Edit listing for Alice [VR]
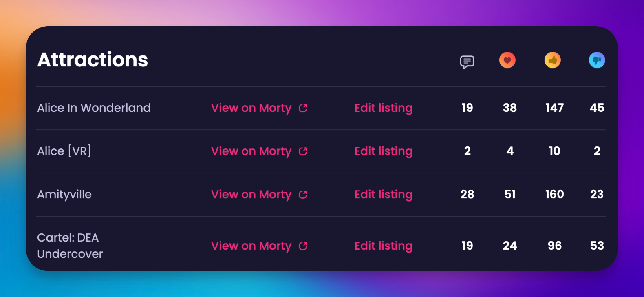 point(384,151)
